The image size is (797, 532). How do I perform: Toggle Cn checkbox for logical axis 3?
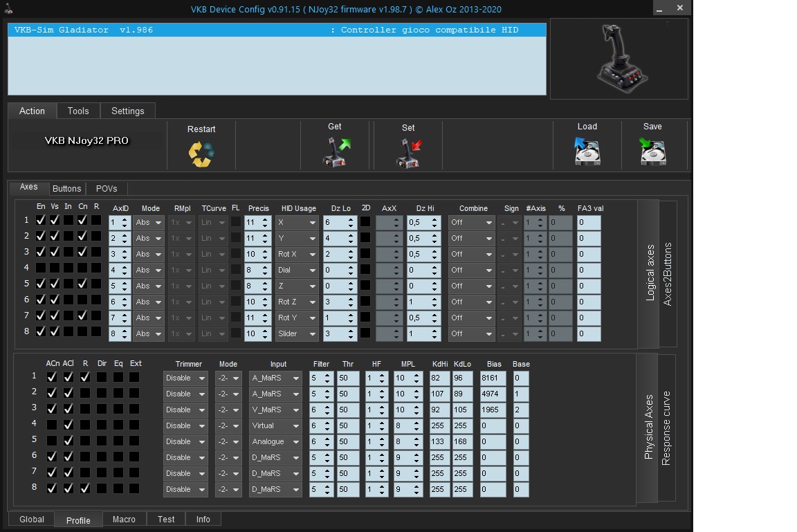(82, 252)
